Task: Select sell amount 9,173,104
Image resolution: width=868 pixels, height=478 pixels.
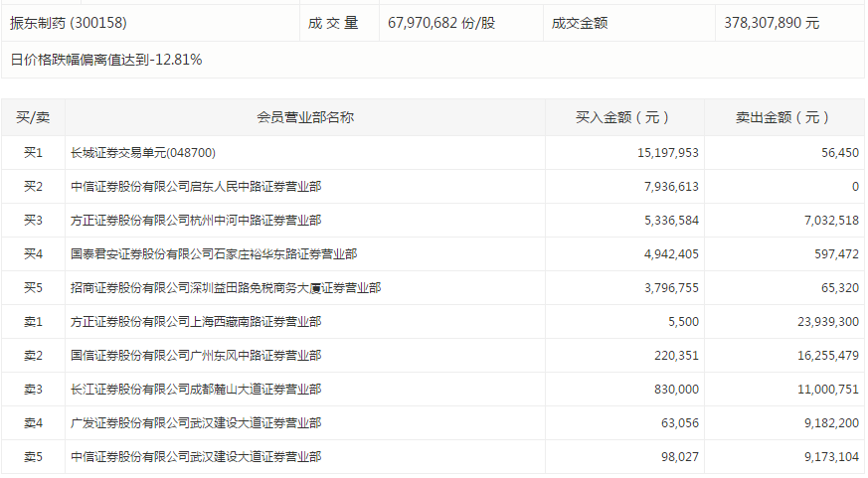Action: 831,456
